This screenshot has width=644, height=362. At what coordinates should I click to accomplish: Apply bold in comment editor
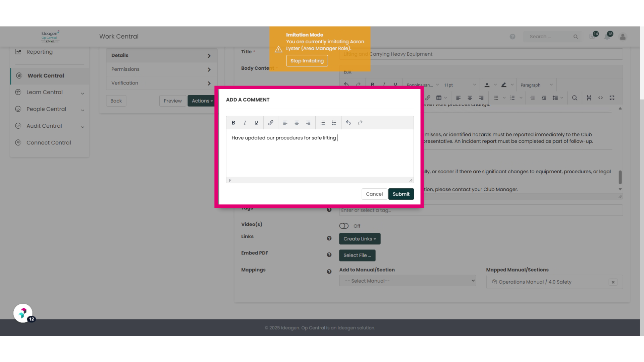tap(233, 123)
